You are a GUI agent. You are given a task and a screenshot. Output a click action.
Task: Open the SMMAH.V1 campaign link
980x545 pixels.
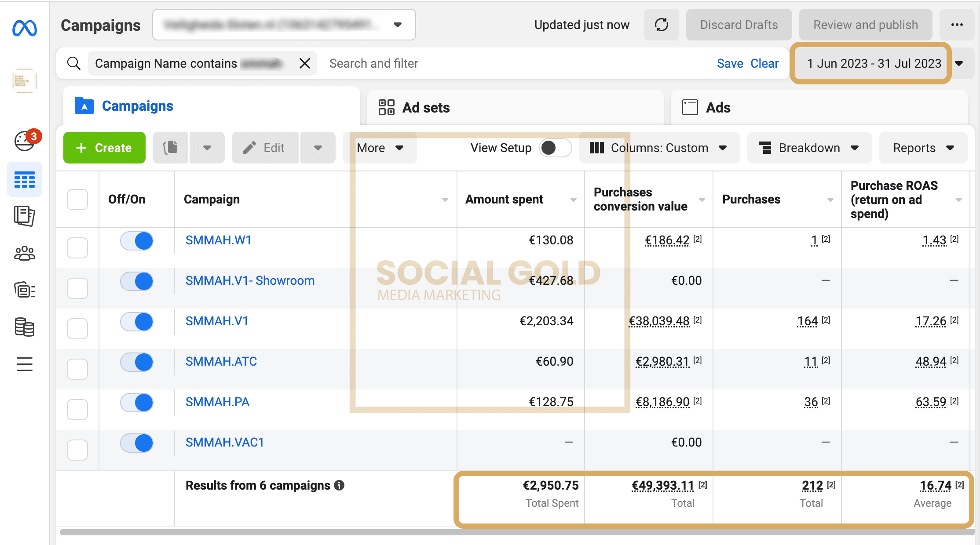click(217, 321)
